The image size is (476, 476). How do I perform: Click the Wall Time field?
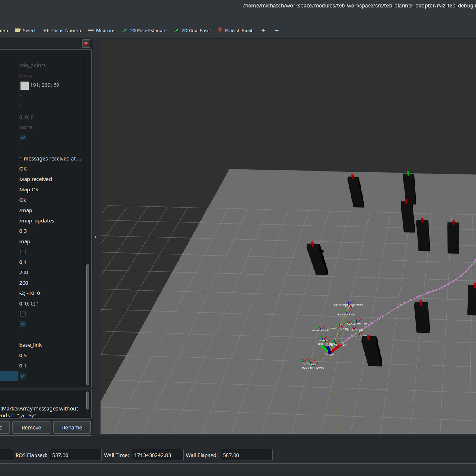[x=157, y=455]
